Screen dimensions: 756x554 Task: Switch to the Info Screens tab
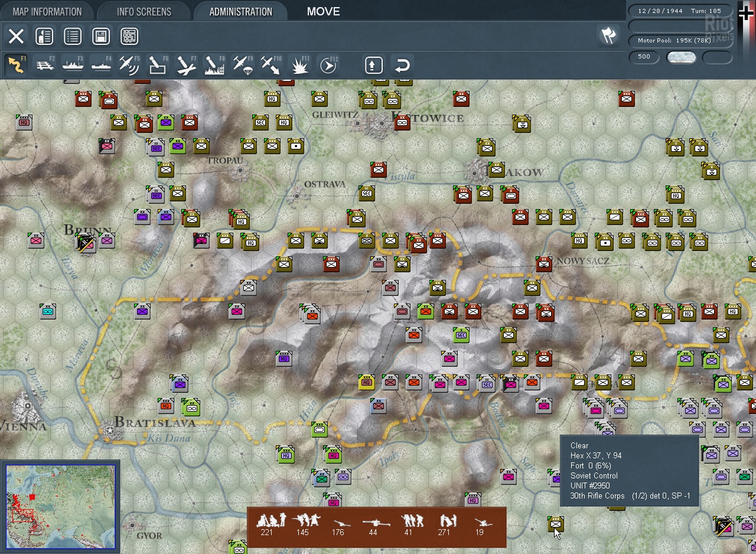click(x=144, y=12)
